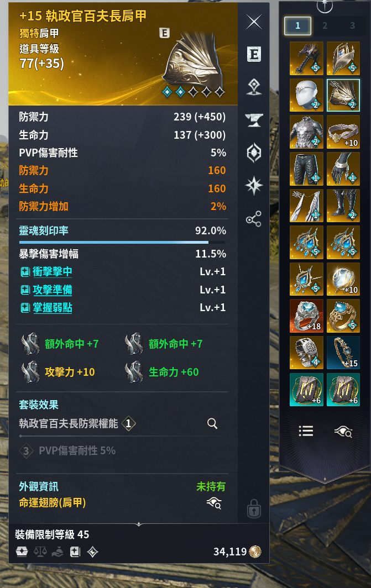Select the +18 ring equipment slot
This screenshot has height=588, width=371.
(x=306, y=316)
